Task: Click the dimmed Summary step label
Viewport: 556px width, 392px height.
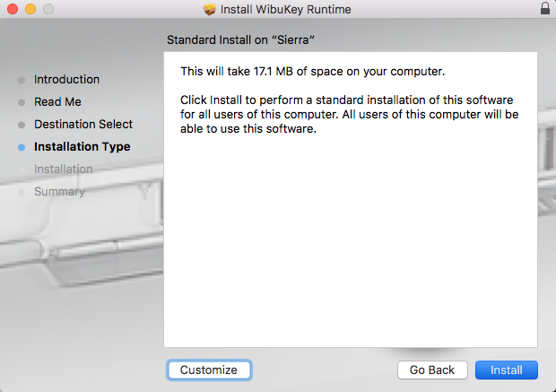Action: (x=59, y=192)
